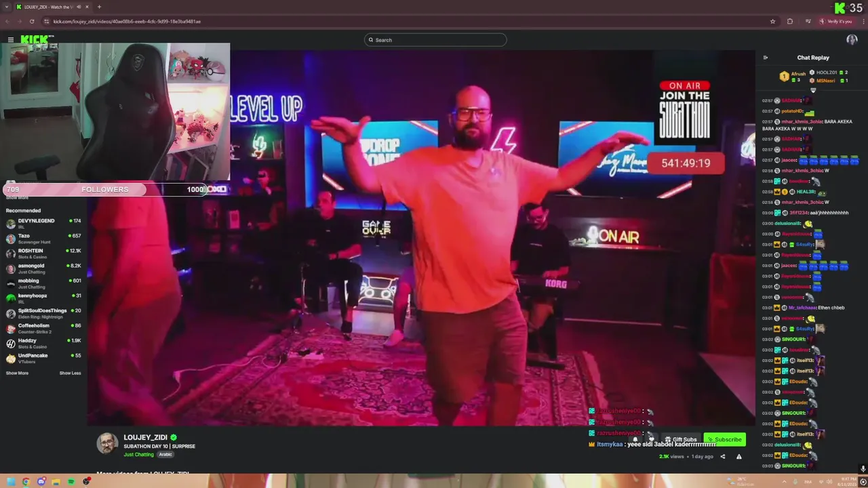Open Coffeeholism recommended channel
Viewport: 868px width, 488px height.
pos(43,327)
